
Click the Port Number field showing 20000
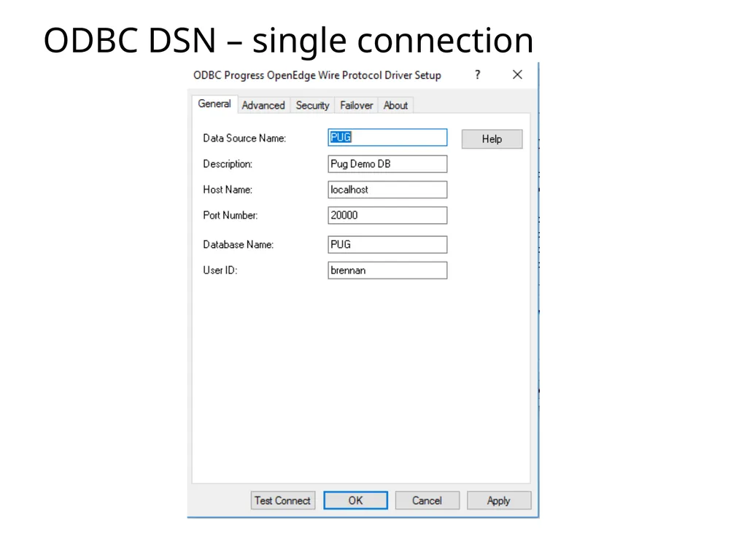coord(387,215)
